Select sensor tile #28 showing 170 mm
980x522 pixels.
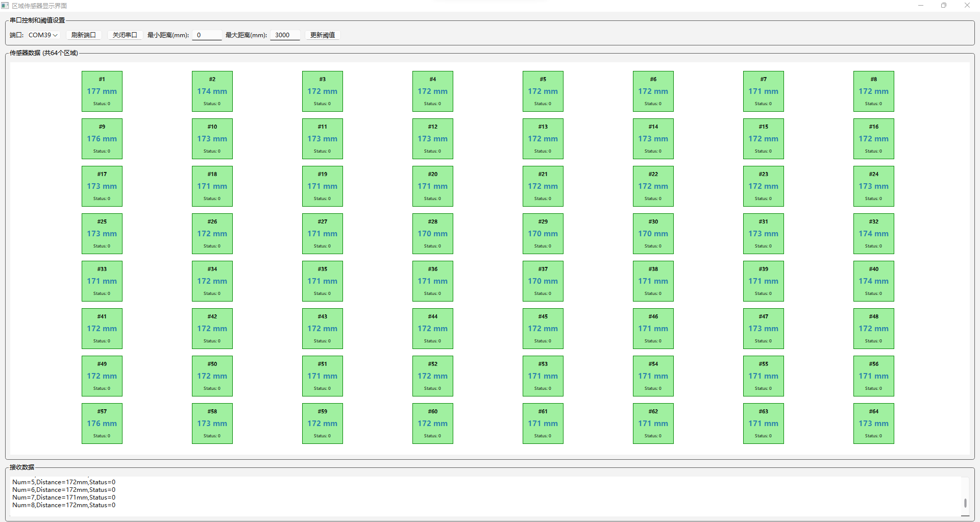[x=433, y=234]
